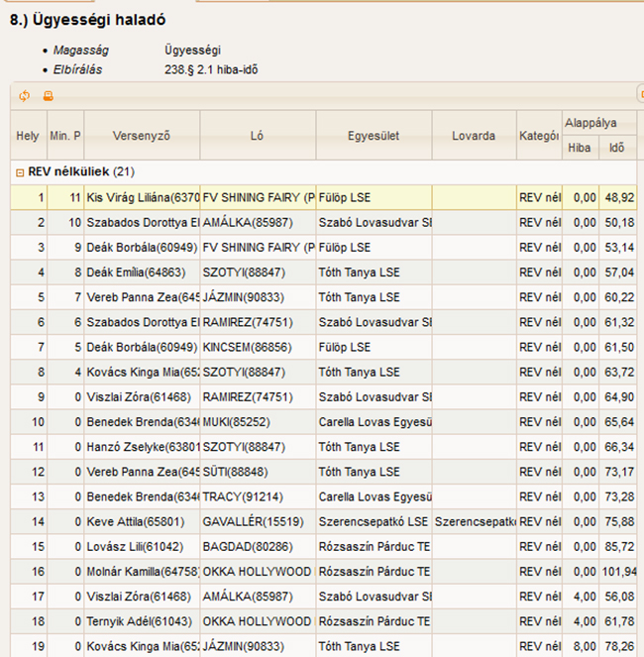Click the GAVALLÉR(15519) horse cell
644x657 pixels.
tap(258, 521)
